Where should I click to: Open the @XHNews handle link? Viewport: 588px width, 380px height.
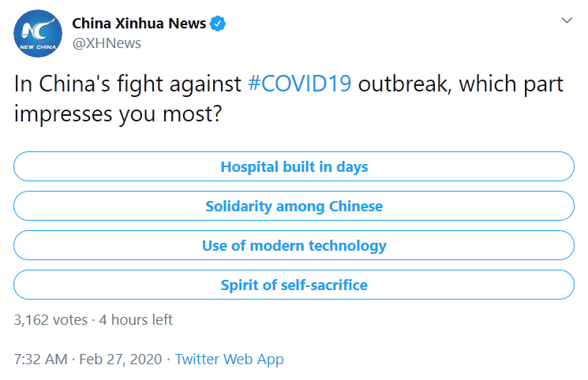point(107,43)
